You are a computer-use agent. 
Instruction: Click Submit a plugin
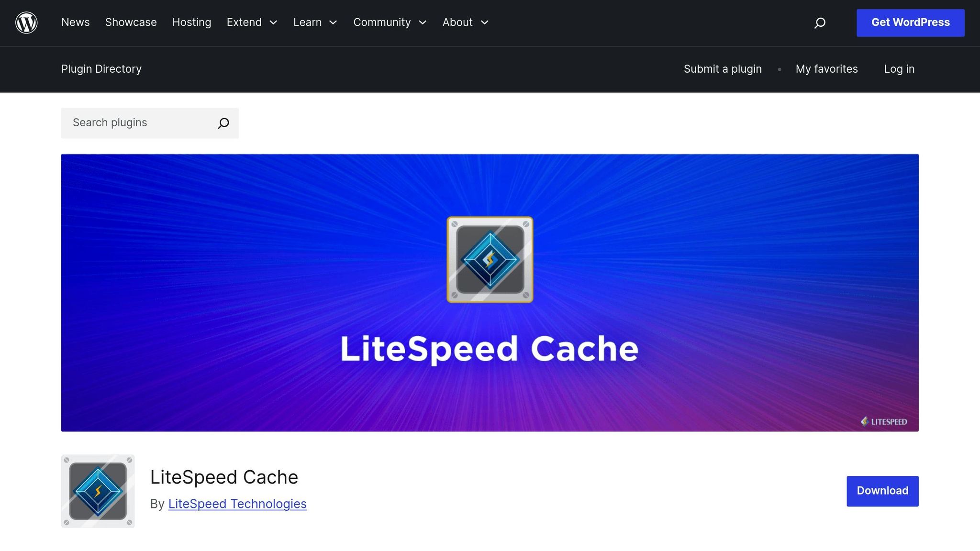tap(723, 69)
